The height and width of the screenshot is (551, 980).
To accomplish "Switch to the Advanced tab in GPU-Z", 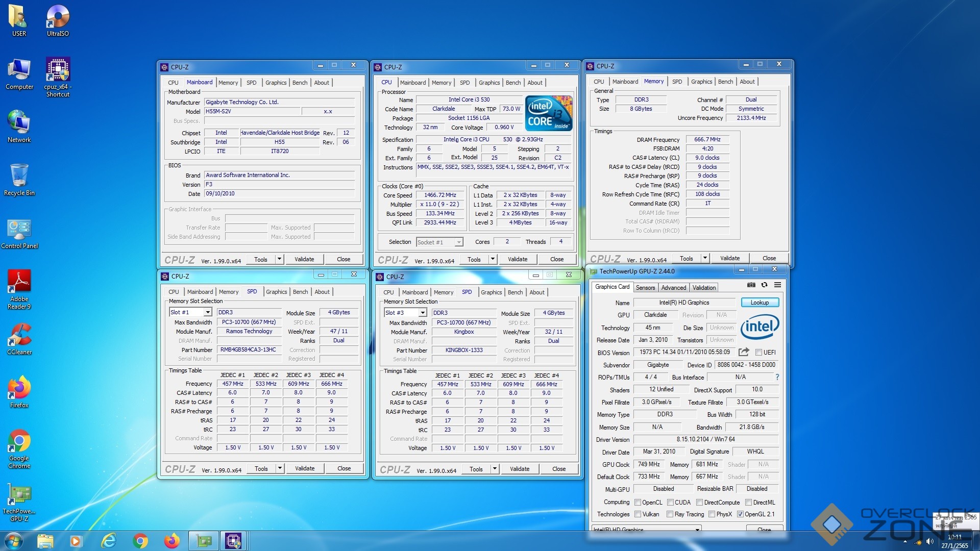I will [674, 288].
